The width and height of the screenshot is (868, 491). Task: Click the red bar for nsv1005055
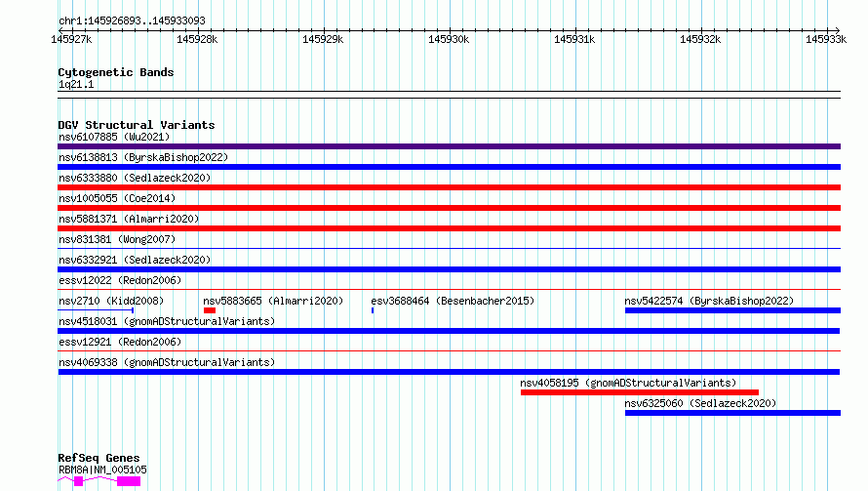tap(449, 208)
